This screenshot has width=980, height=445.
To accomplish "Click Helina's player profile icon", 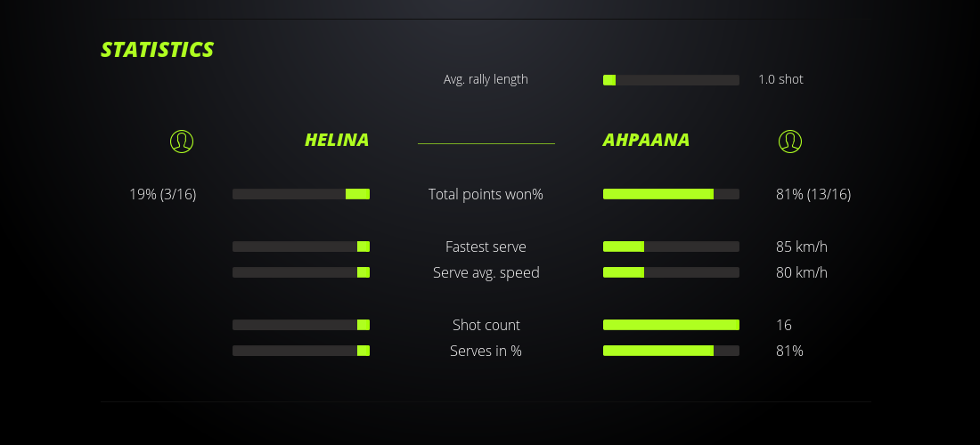I will point(182,142).
